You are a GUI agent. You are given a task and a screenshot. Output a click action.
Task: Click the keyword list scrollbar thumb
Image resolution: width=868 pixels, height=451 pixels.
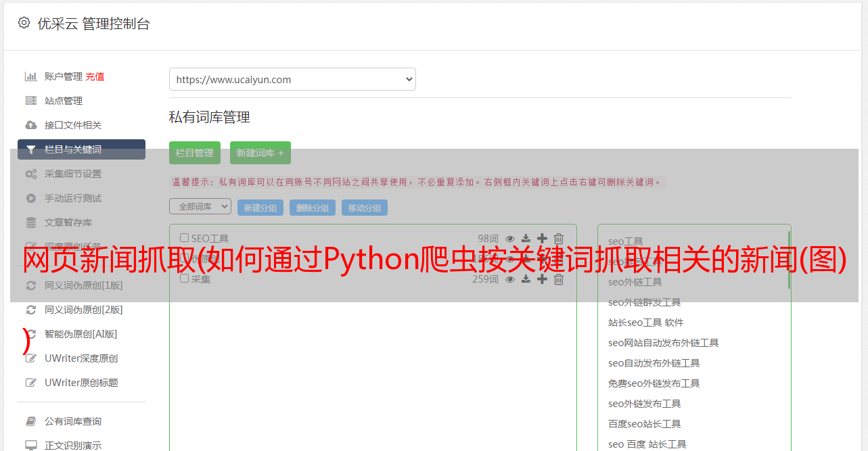[x=789, y=260]
